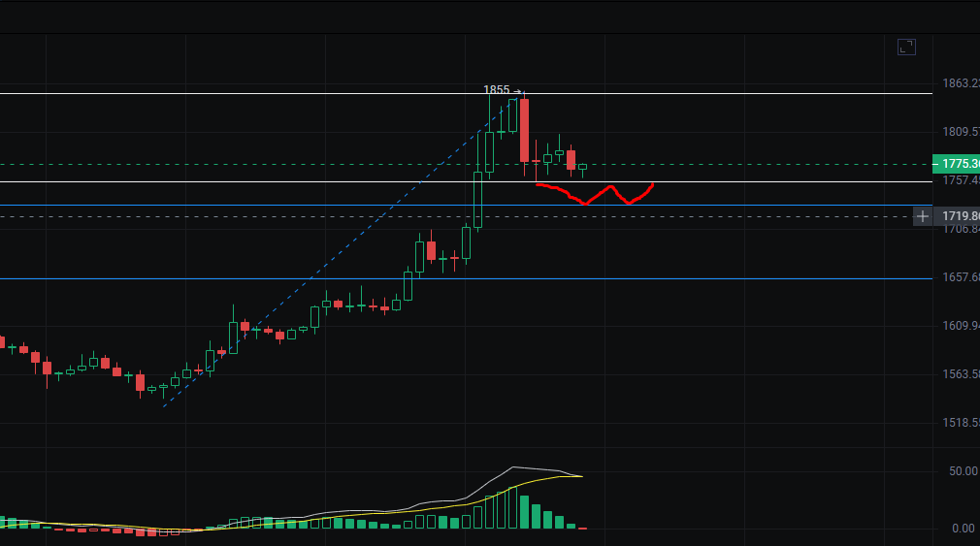Click the indicator 0.00 scale label

(x=964, y=529)
